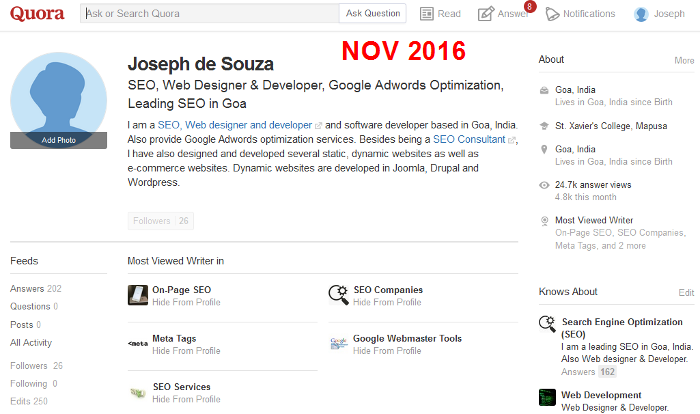Viewport: 700px width, 414px height.
Task: Open the Read feed icon
Action: click(x=426, y=14)
